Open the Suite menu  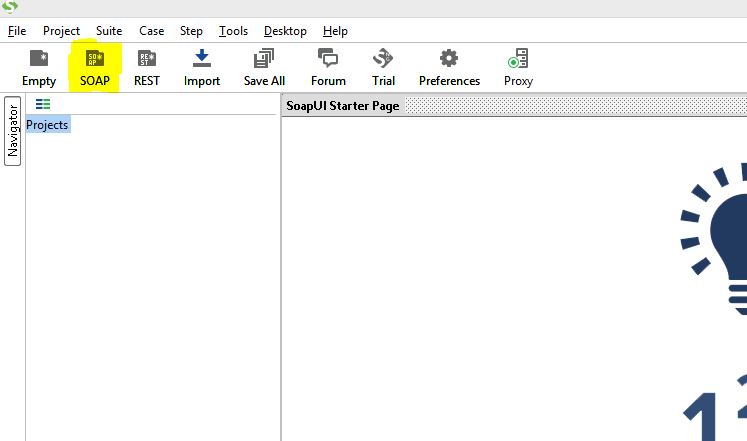(x=109, y=31)
